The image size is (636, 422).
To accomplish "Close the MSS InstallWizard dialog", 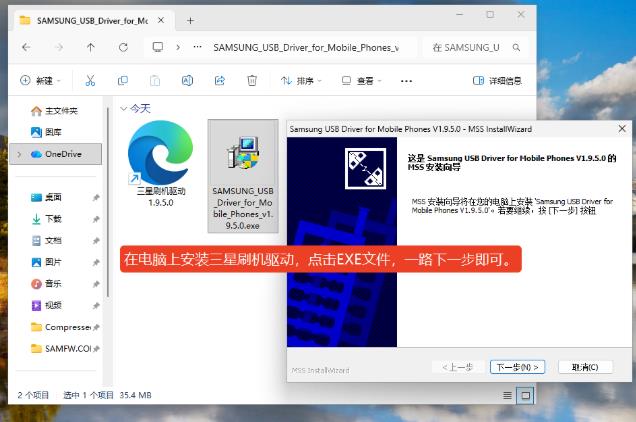I will (x=622, y=129).
